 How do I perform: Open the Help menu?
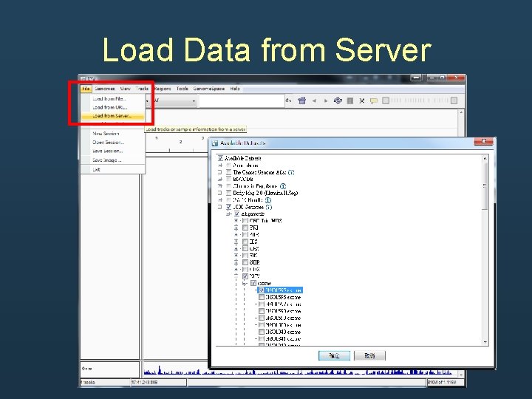click(x=235, y=89)
